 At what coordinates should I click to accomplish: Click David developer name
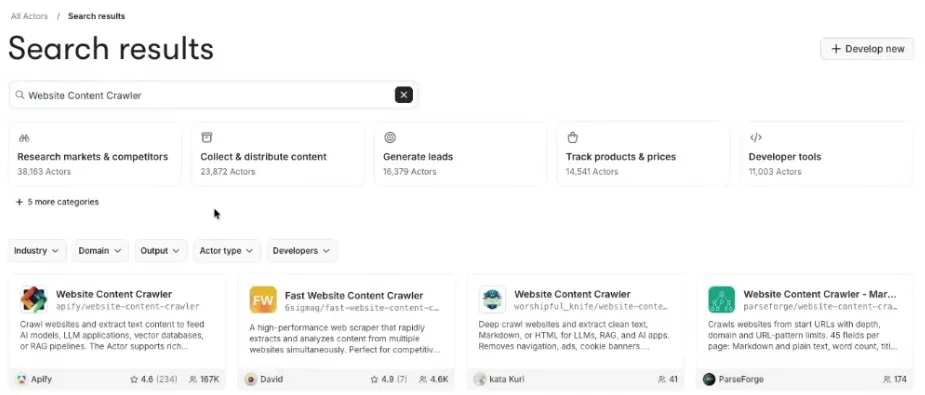[271, 379]
